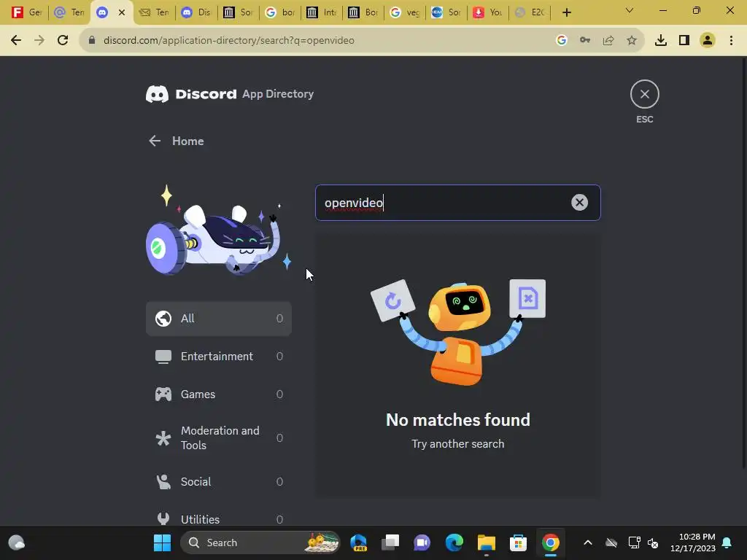Switch to the 'veg' Google tab
Screen dimensions: 747x560
[x=404, y=12]
